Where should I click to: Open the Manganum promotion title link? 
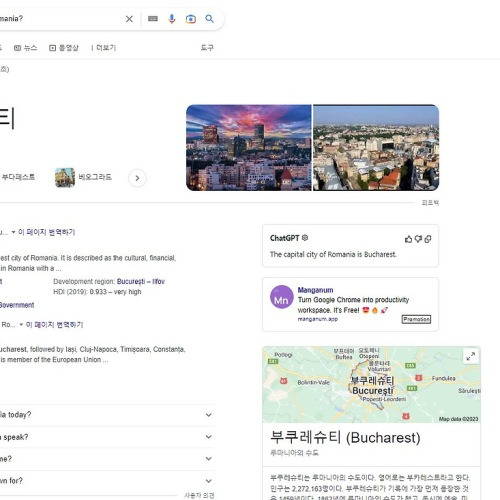click(x=315, y=290)
